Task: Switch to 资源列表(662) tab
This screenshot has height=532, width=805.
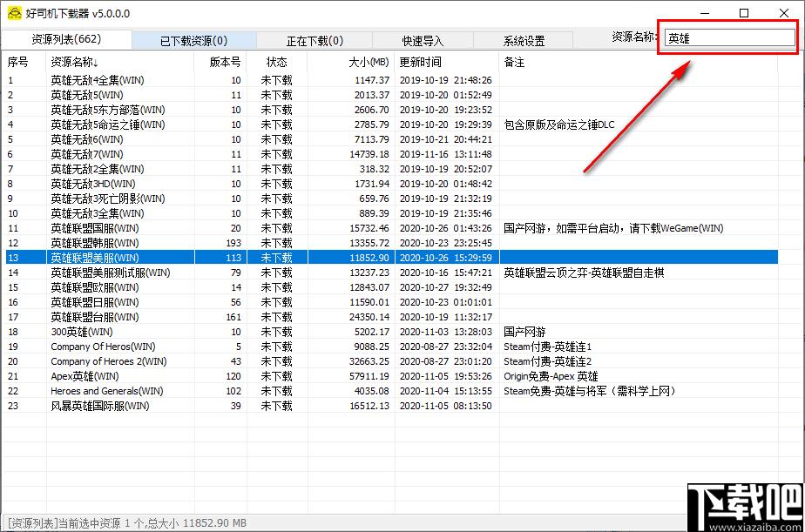Action: (x=66, y=39)
